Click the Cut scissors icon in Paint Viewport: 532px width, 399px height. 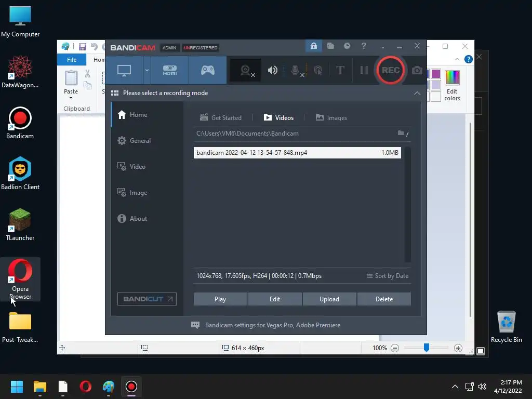[87, 74]
